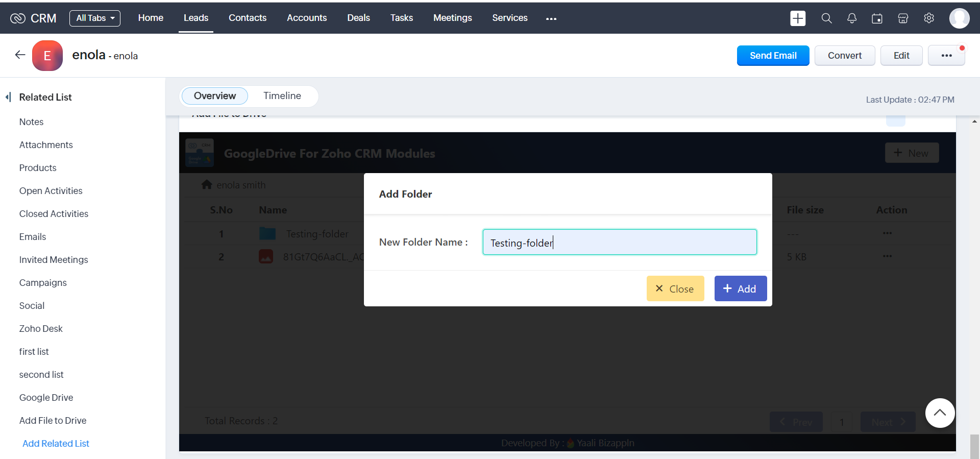Close the Add Folder dialog
Screen dimensions: 980x459
click(x=675, y=288)
